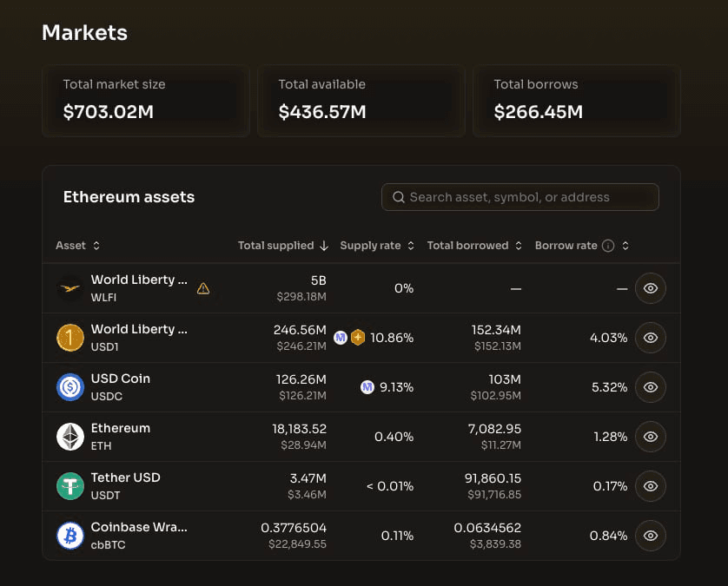Click the 5.32% borrow rate value
This screenshot has width=728, height=586.
tap(609, 387)
